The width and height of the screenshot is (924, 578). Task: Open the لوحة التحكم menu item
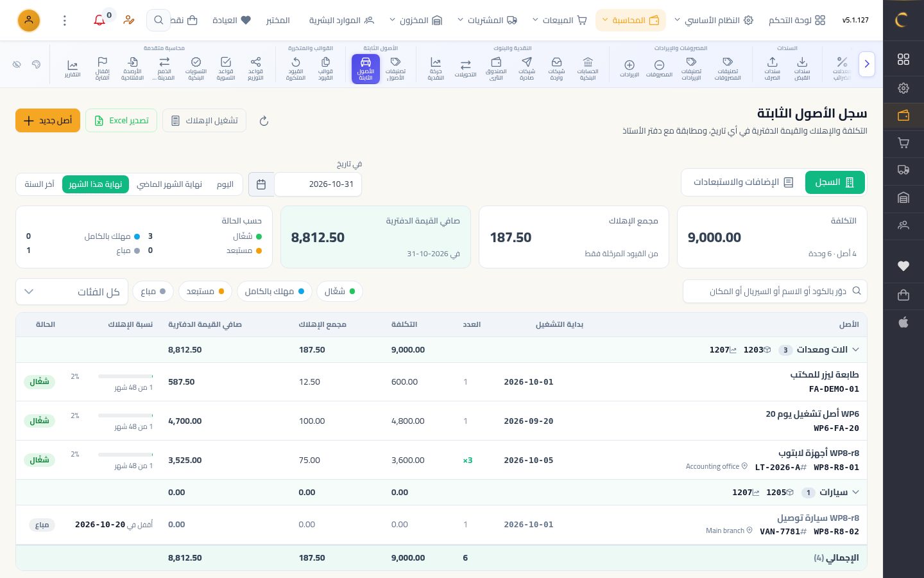point(797,21)
